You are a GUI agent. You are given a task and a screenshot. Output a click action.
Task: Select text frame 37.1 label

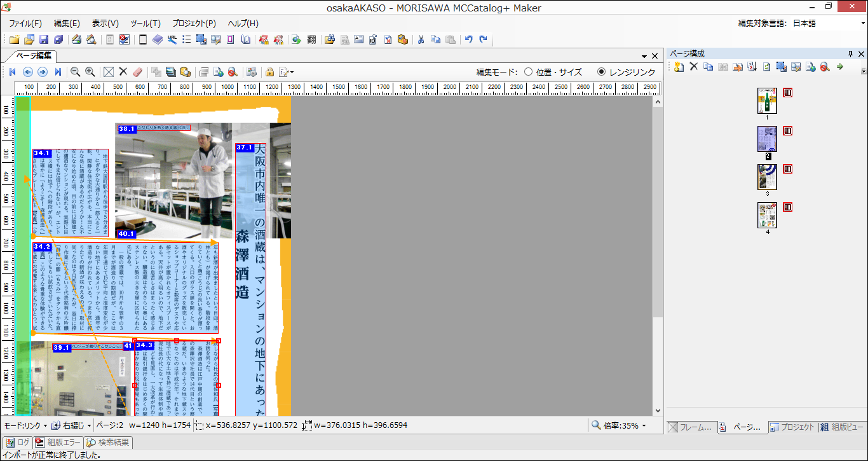(245, 148)
